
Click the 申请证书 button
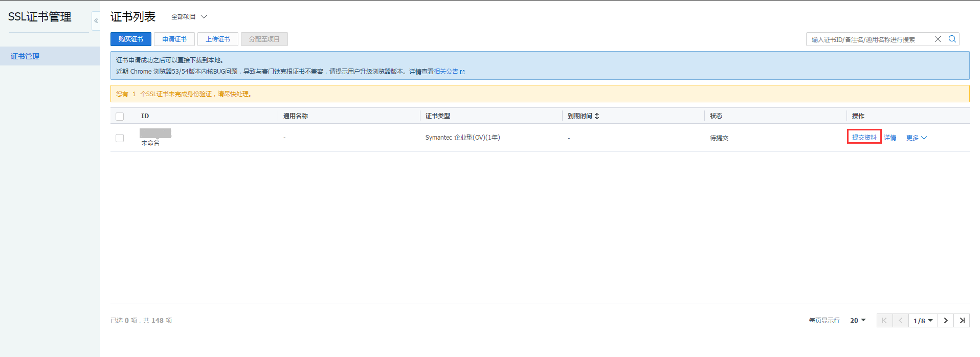tap(174, 39)
